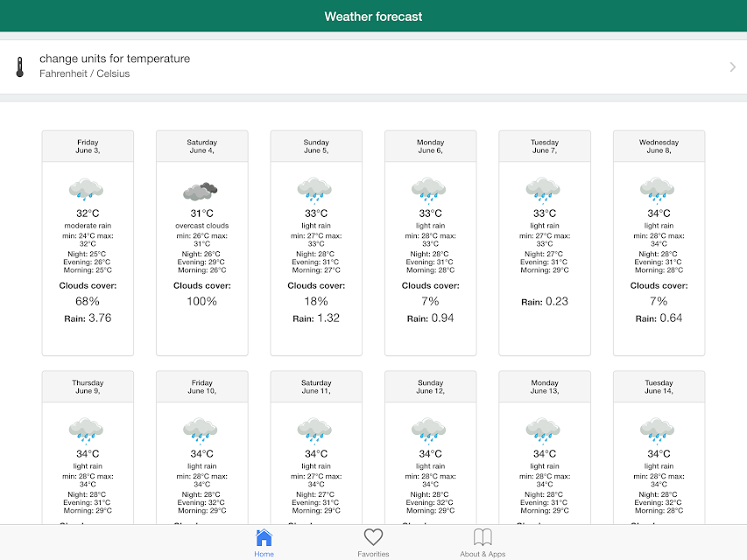Click the 31°C temperature on Saturday June 4
The image size is (747, 560).
pos(202,213)
